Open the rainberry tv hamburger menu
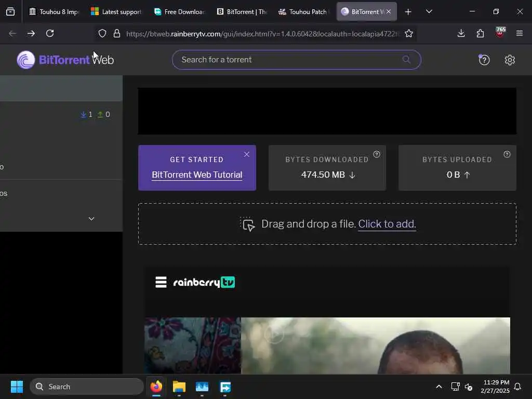532x399 pixels. coord(161,282)
